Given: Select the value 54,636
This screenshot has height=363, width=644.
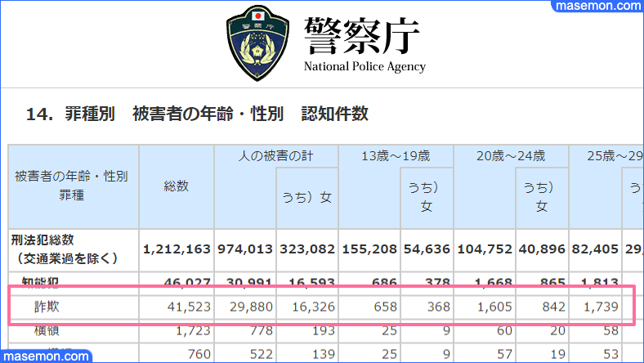Looking at the screenshot, I should pyautogui.click(x=427, y=249).
